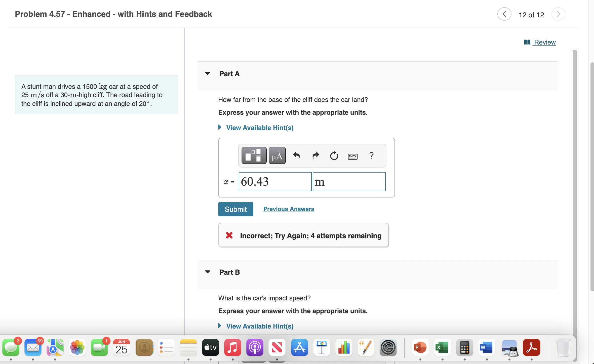Click the undo arrow in answer toolbar
Viewport: 594px width, 364px height.
coord(297,156)
